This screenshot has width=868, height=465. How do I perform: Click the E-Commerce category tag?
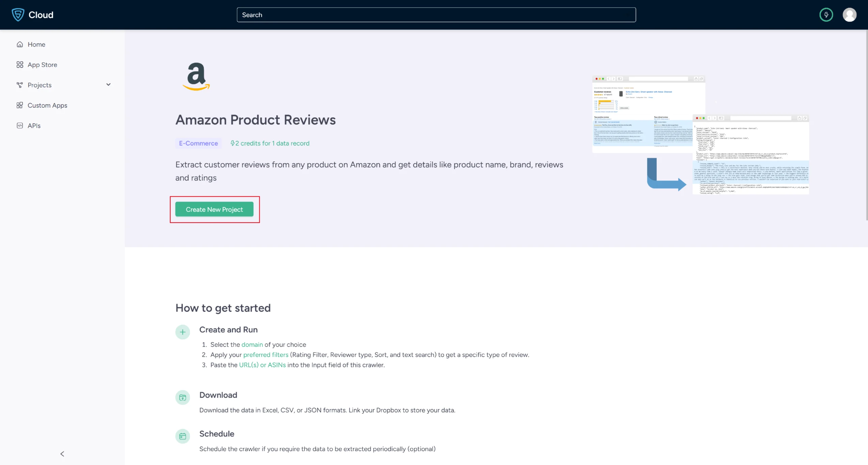pyautogui.click(x=198, y=143)
